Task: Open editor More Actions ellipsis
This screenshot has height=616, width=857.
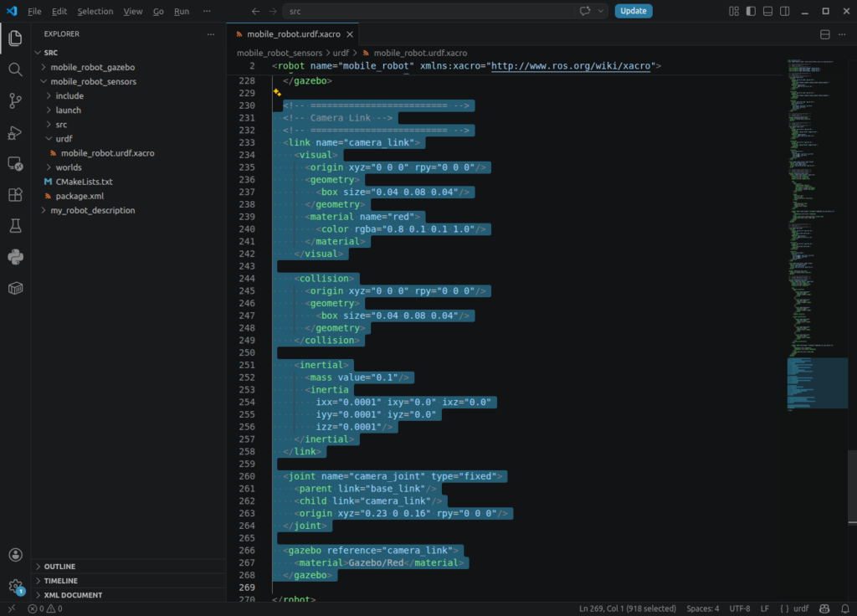Action: pos(842,34)
